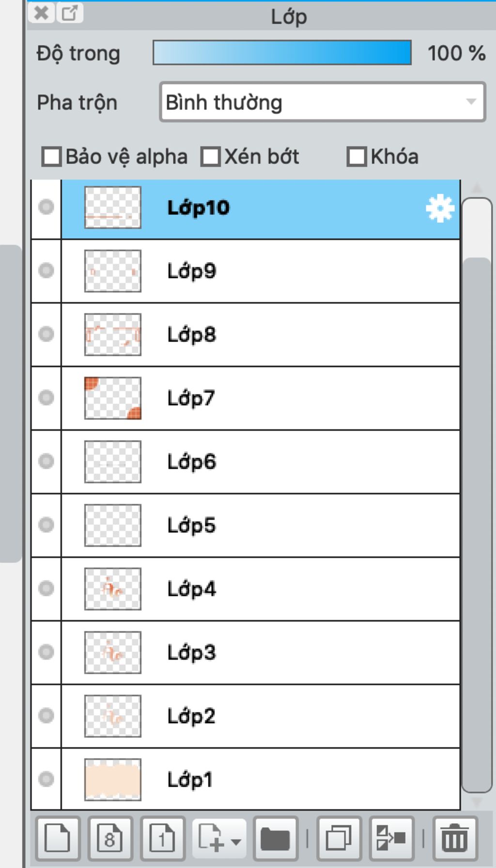Select layer Lớp4

(x=261, y=589)
